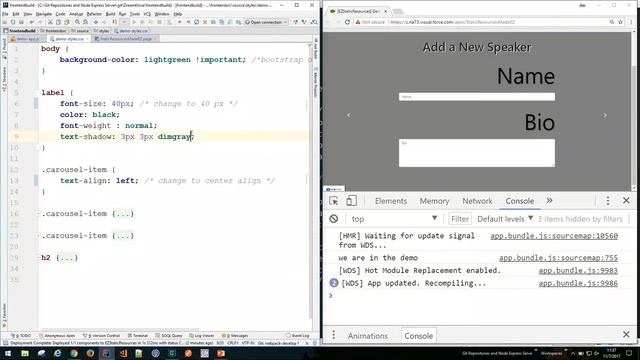Open Internet Explorer from the taskbar
This screenshot has height=360, width=640.
click(x=58, y=353)
